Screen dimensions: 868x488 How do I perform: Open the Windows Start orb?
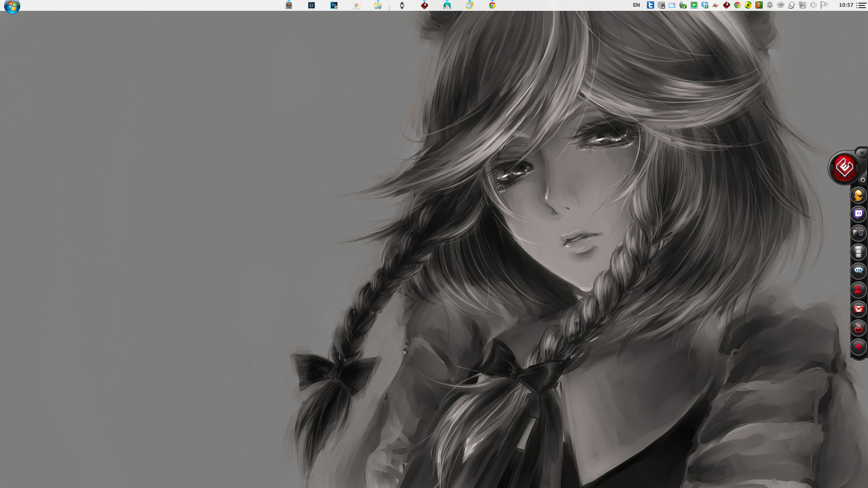pos(12,6)
